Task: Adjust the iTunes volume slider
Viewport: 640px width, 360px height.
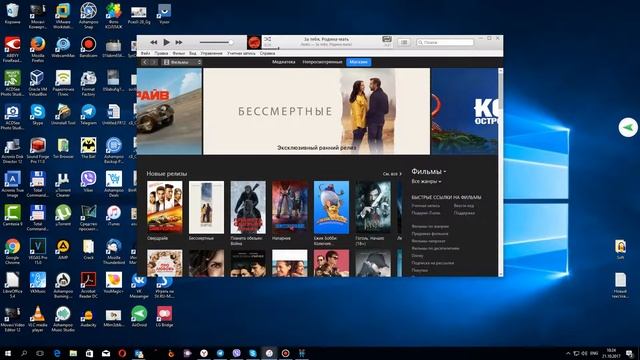Action: pyautogui.click(x=216, y=42)
